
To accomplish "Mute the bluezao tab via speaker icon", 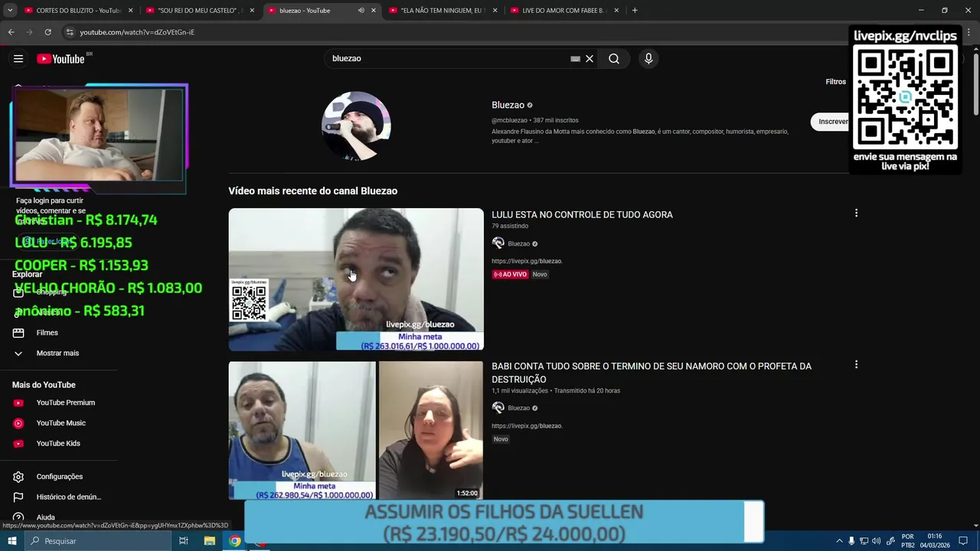I will click(361, 11).
